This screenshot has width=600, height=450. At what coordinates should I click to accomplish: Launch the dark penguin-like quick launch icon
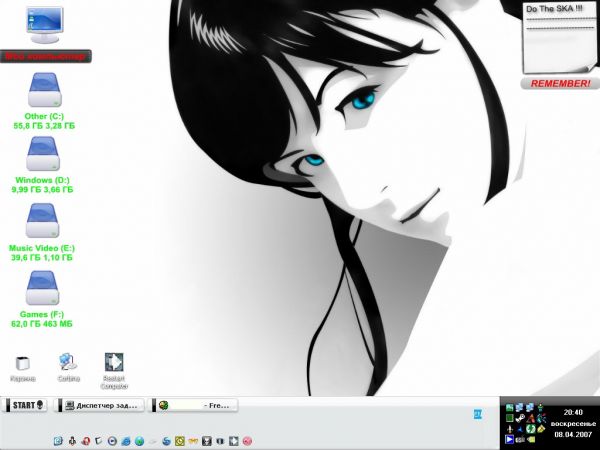[73, 441]
